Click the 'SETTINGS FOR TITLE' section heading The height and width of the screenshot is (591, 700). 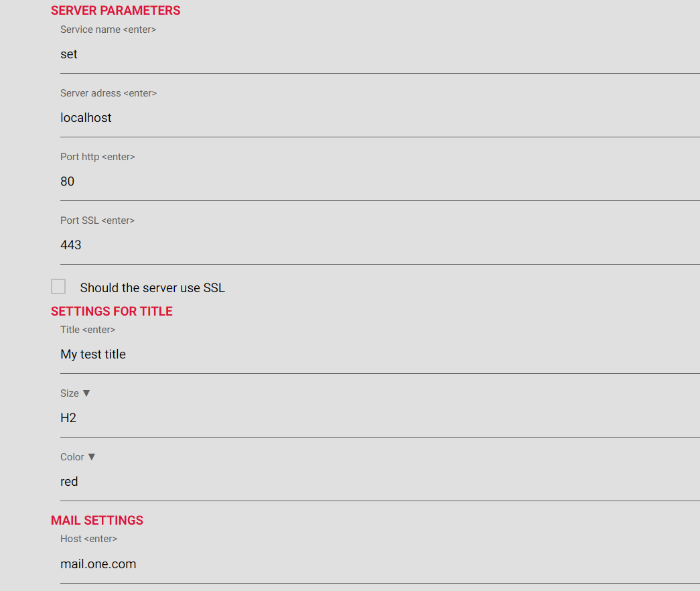(112, 312)
